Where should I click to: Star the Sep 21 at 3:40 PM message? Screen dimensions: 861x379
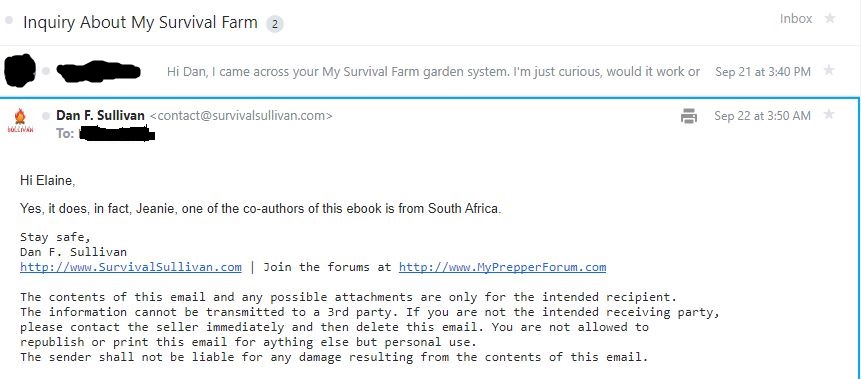click(x=829, y=70)
